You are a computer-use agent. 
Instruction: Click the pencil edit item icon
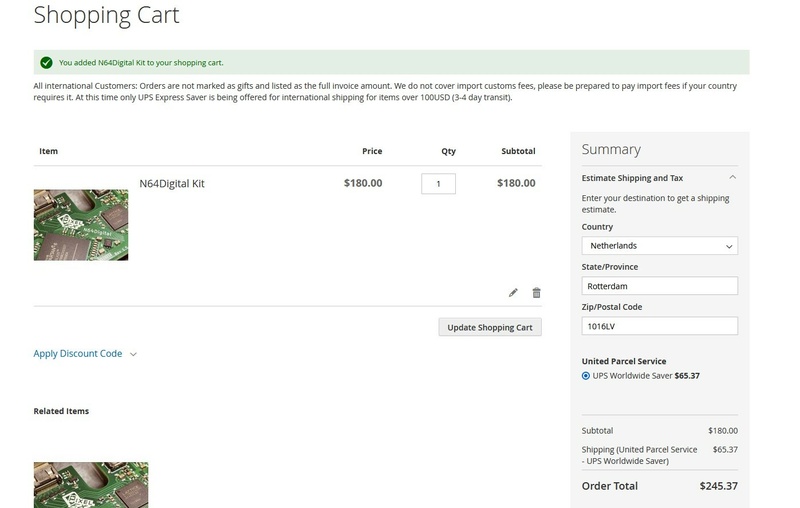pyautogui.click(x=514, y=293)
